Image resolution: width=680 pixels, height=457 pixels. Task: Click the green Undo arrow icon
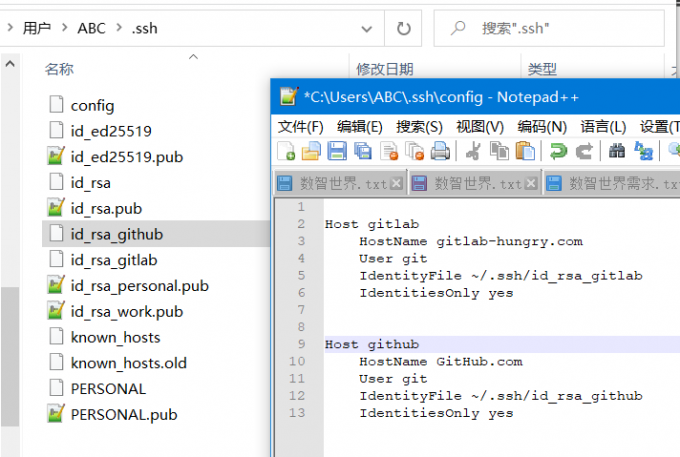tap(559, 151)
